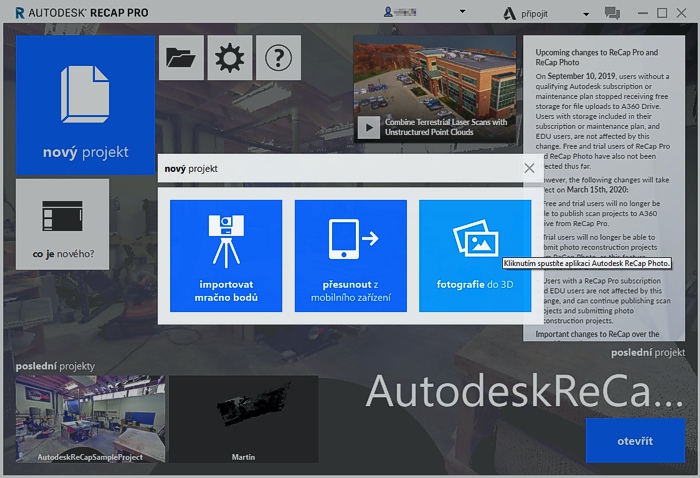Minimize the ReCap Pro window

tap(643, 13)
